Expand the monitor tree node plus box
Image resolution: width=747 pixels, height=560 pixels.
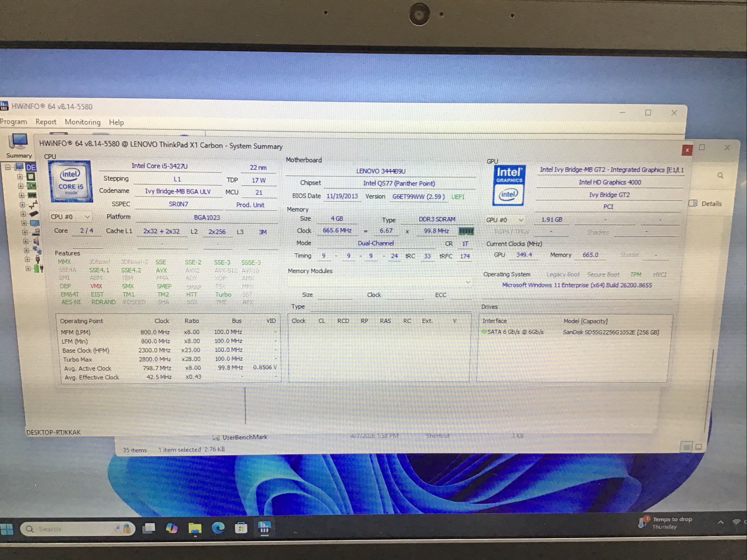click(24, 223)
